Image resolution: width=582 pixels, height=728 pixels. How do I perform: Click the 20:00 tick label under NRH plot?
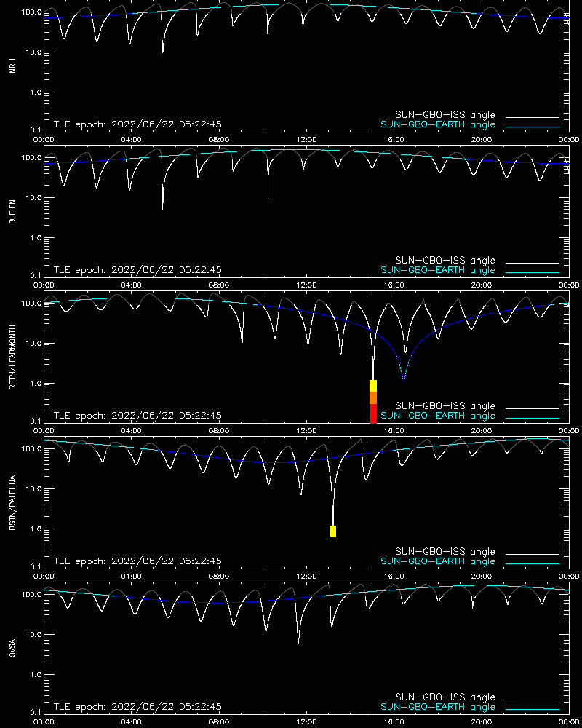coord(482,139)
